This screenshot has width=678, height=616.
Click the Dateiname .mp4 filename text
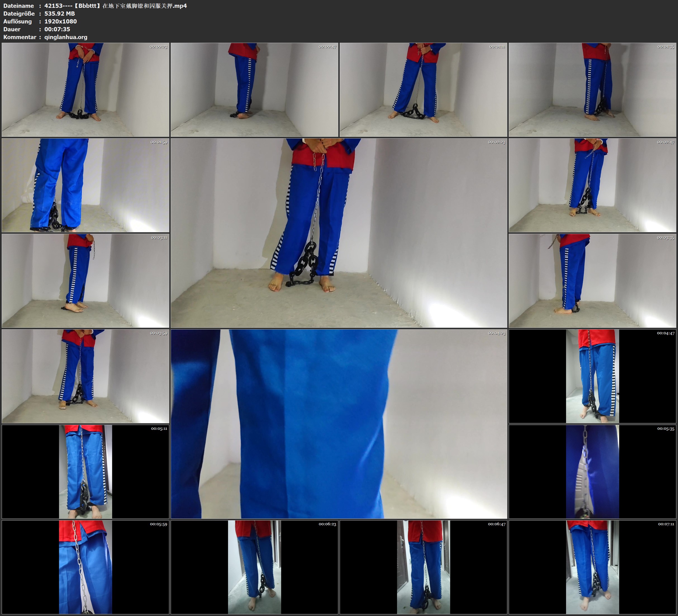click(115, 6)
